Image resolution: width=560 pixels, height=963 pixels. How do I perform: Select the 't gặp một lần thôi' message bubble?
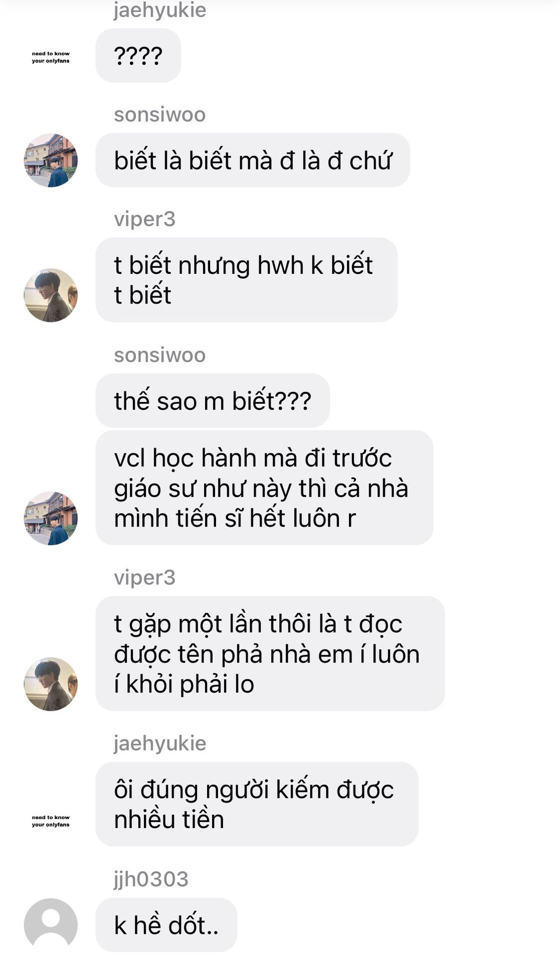270,654
